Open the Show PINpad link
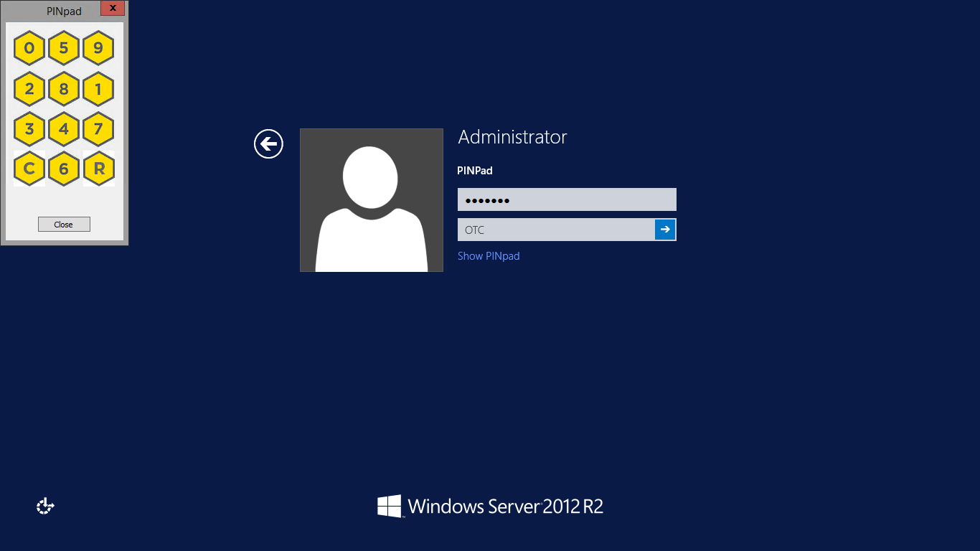The height and width of the screenshot is (551, 980). [x=489, y=255]
